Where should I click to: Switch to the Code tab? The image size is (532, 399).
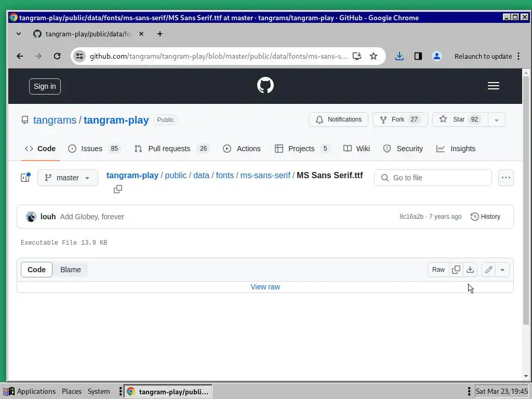coord(40,149)
